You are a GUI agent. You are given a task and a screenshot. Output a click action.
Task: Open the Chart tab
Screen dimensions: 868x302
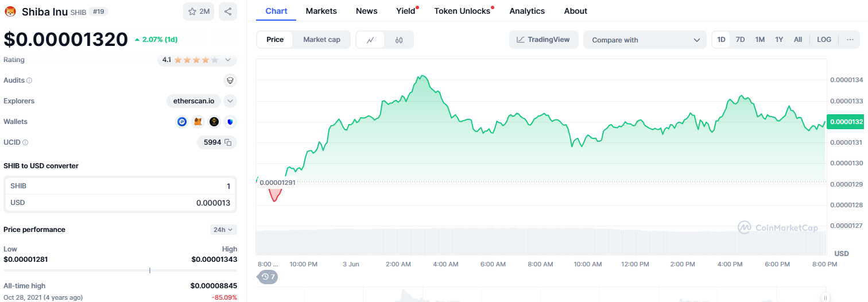(276, 11)
